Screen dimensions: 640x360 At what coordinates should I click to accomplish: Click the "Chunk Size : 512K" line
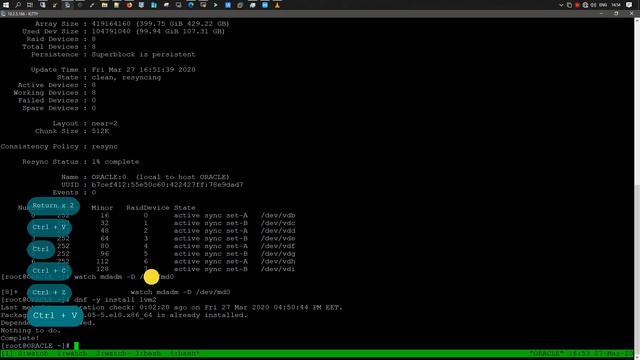[x=72, y=131]
